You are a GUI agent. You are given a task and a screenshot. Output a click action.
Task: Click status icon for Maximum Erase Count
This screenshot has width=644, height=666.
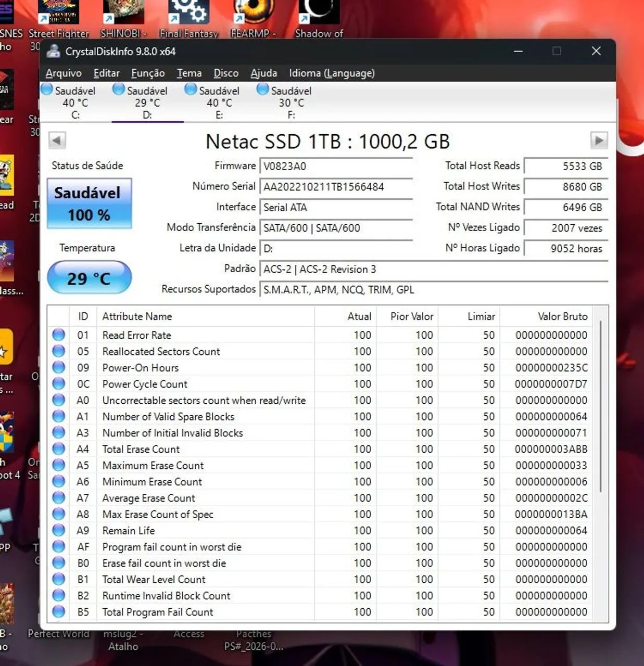pos(58,465)
